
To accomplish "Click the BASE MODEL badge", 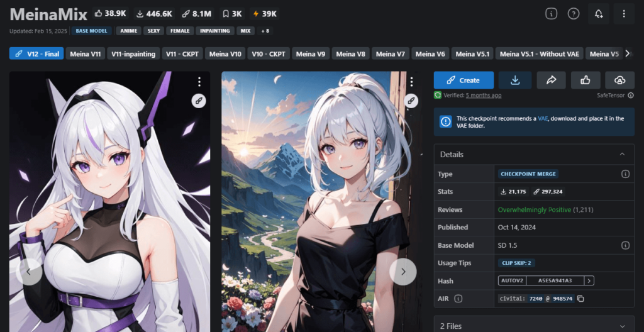I will [91, 31].
